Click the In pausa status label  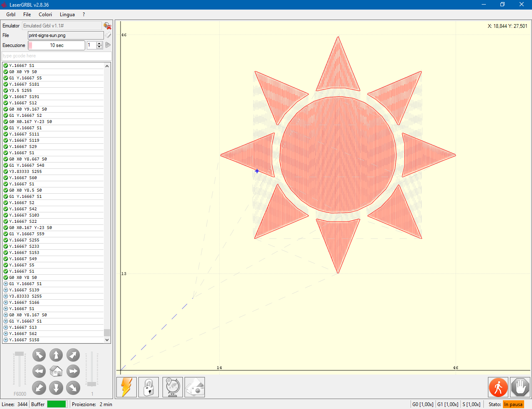click(513, 404)
